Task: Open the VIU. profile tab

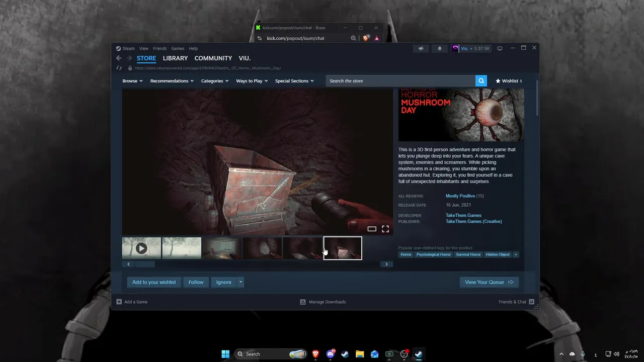Action: coord(245,58)
